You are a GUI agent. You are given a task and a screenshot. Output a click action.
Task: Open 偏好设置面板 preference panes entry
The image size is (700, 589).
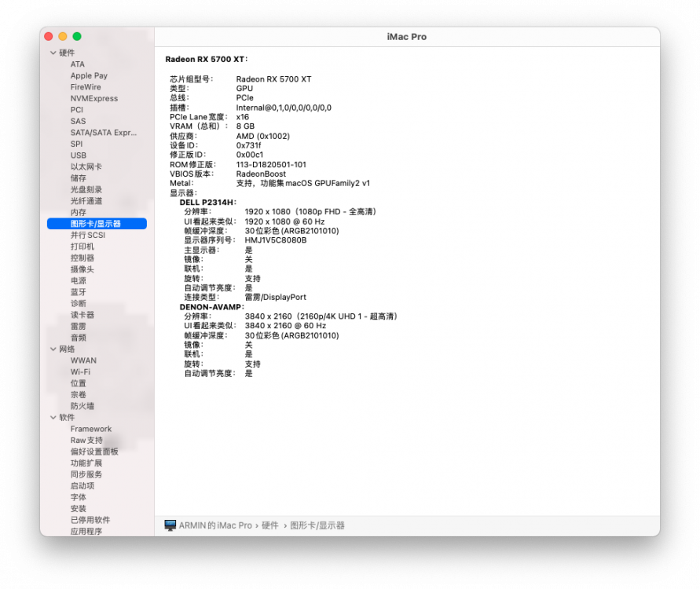[x=94, y=452]
